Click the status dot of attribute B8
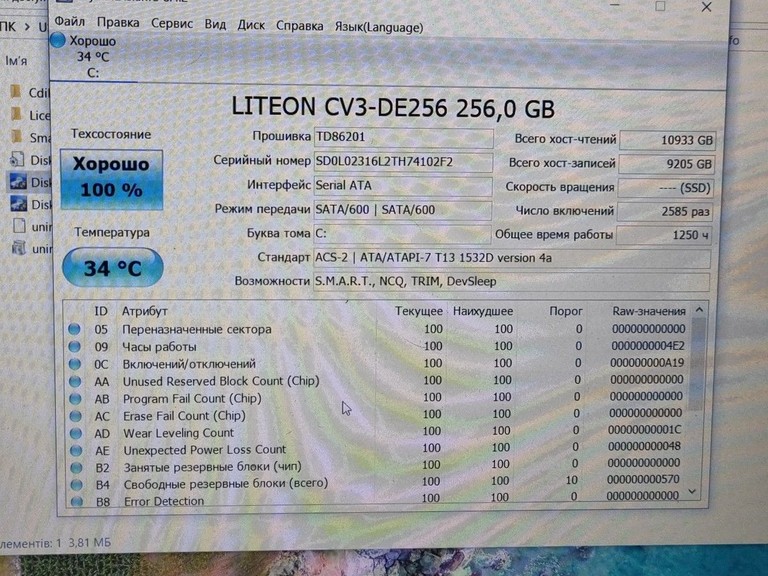This screenshot has width=768, height=576. point(77,501)
